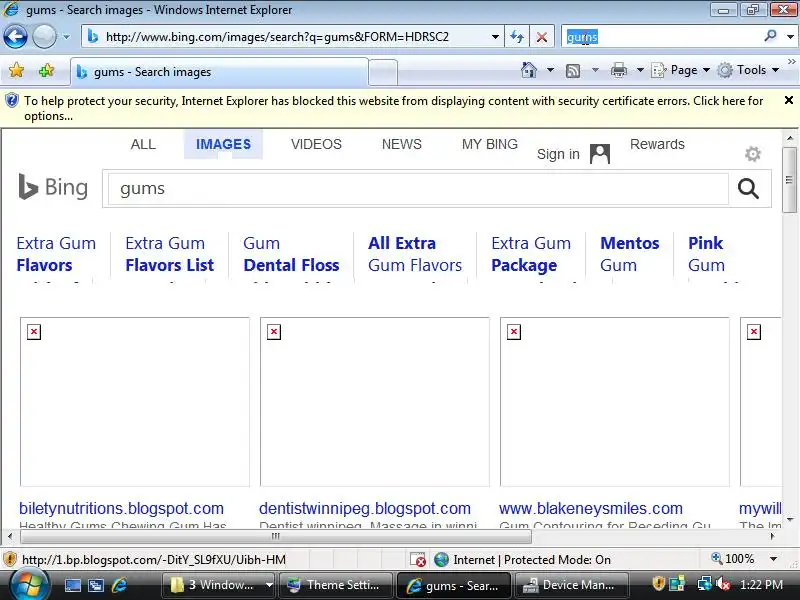Expand the address bar URL history dropdown
The image size is (800, 600).
[495, 37]
